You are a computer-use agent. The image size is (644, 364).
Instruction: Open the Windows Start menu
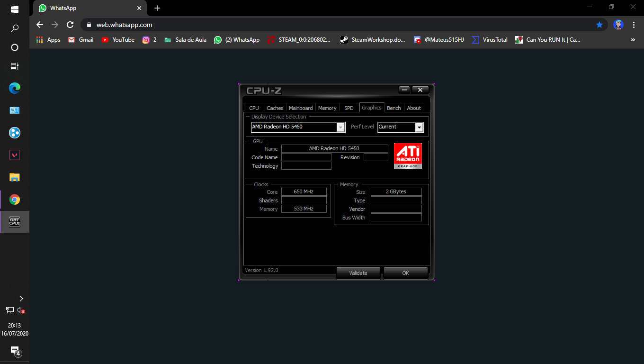pyautogui.click(x=14, y=9)
